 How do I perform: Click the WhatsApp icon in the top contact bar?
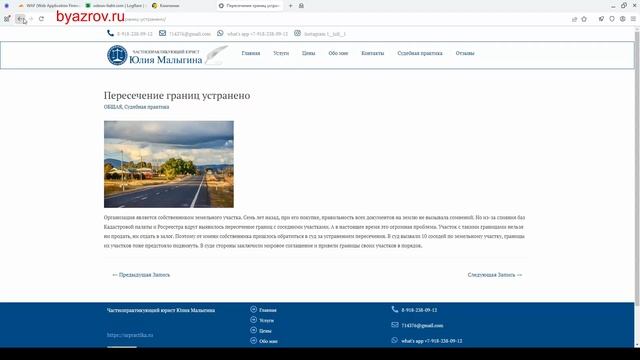pyautogui.click(x=220, y=33)
